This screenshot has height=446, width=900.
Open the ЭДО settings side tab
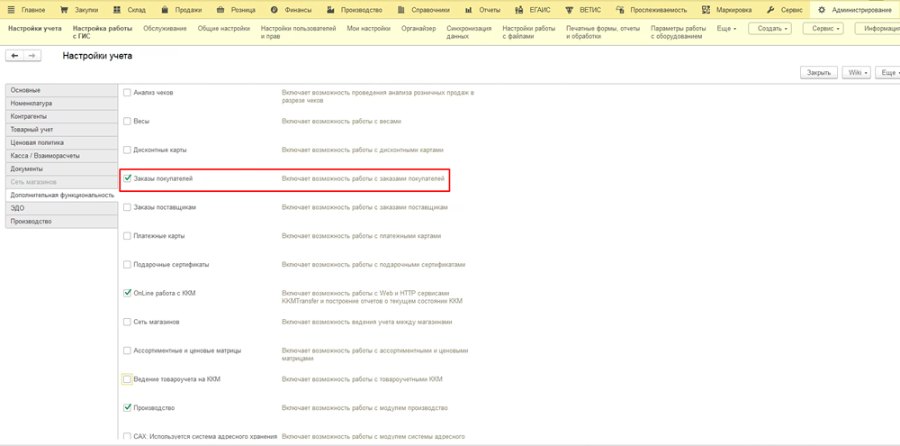pos(61,208)
